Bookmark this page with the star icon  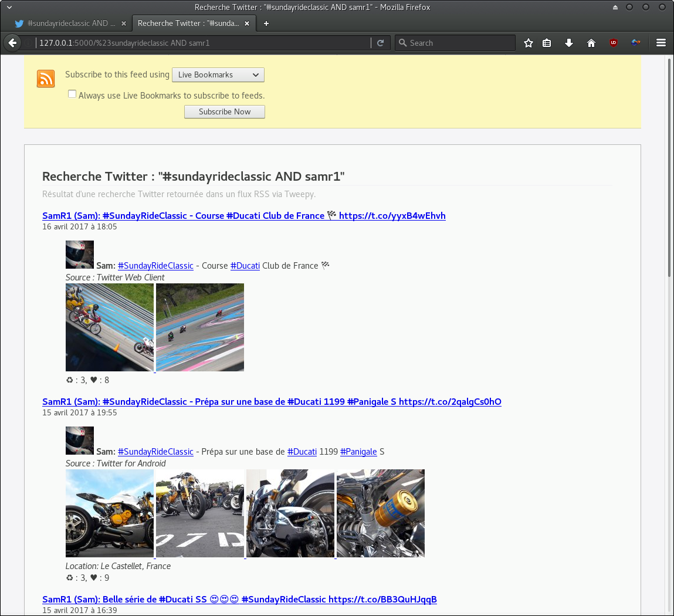529,43
